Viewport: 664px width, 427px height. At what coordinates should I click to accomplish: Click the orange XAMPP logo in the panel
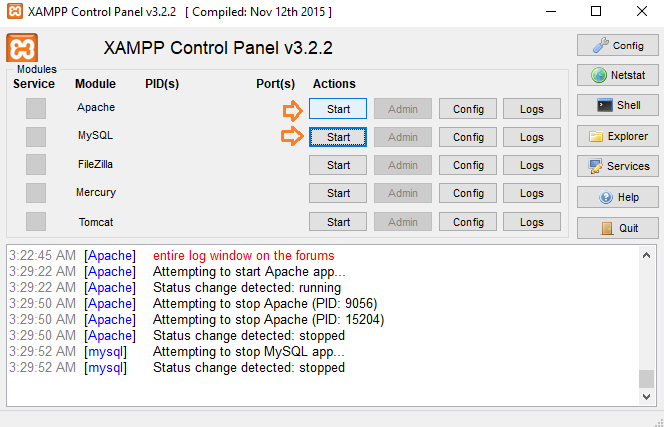[22, 48]
